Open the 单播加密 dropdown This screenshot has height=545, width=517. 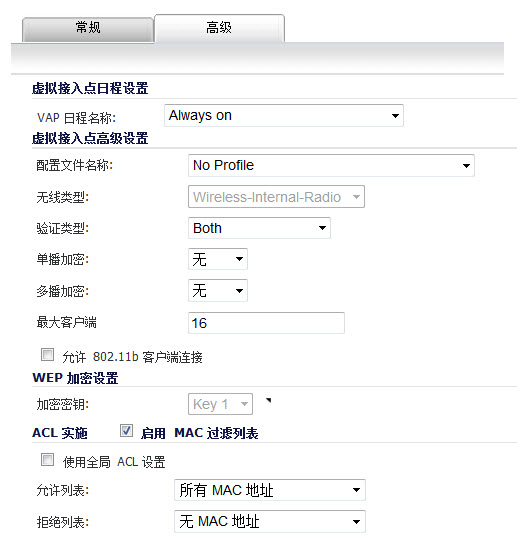pyautogui.click(x=218, y=259)
